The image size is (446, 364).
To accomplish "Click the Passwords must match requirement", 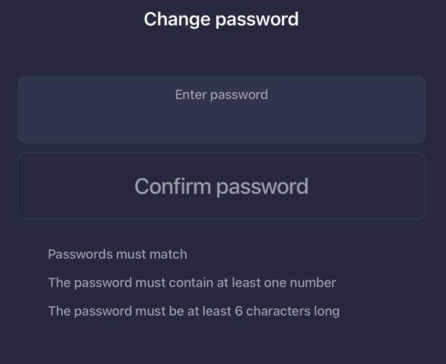I will pyautogui.click(x=117, y=254).
